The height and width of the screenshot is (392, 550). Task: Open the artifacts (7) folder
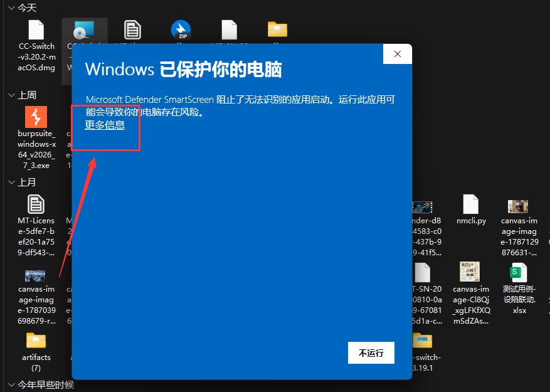(x=36, y=341)
